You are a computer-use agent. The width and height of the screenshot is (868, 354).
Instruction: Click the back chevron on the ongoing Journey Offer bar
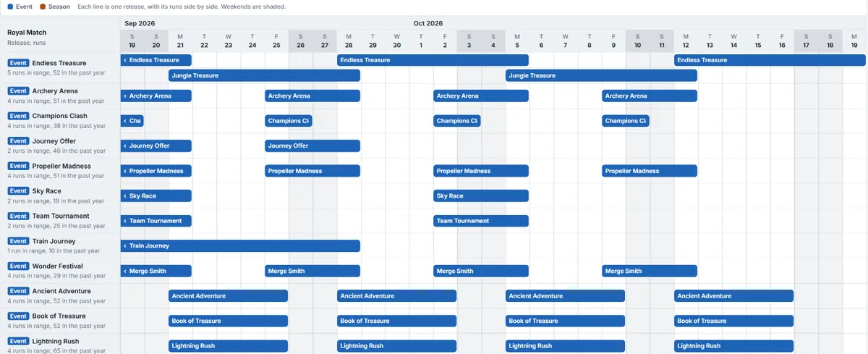click(125, 146)
